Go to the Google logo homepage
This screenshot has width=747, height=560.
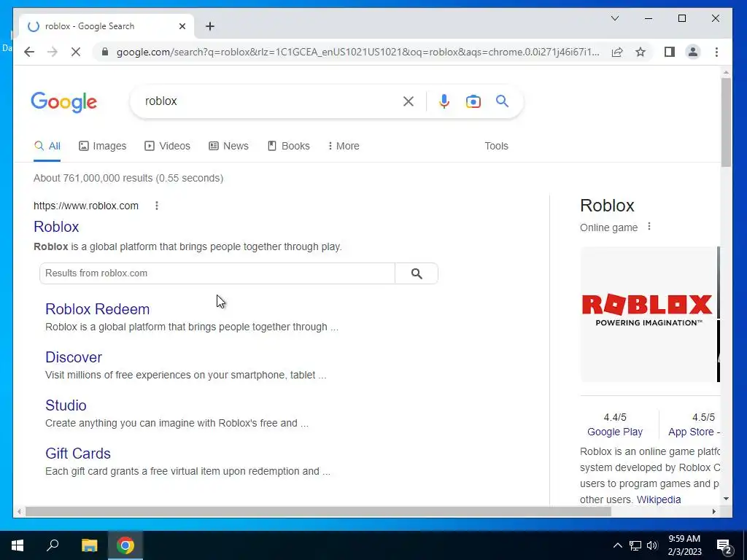[x=64, y=102]
